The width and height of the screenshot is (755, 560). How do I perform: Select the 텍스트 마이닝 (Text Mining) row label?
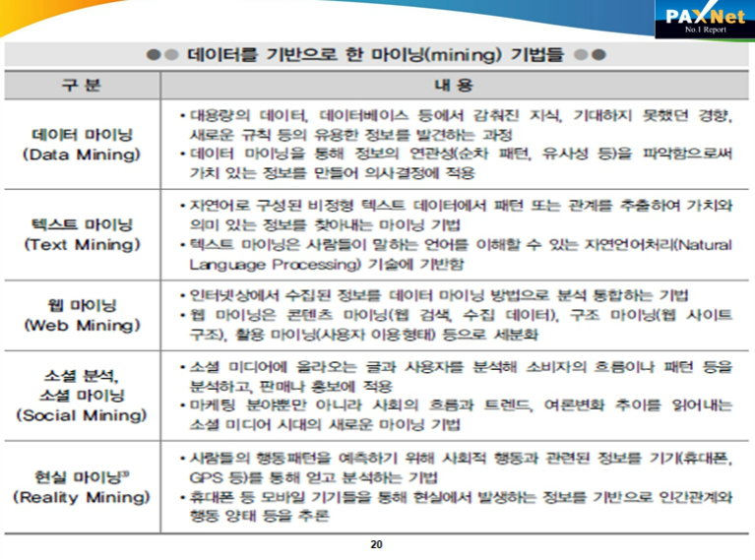82,235
